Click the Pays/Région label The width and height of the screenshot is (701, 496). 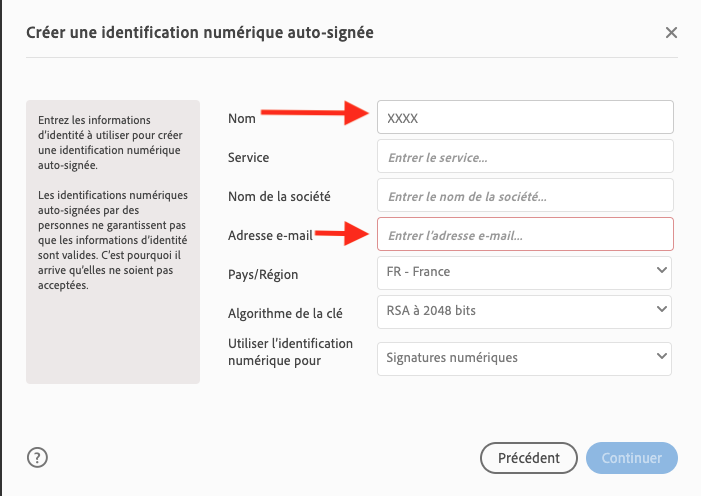263,274
